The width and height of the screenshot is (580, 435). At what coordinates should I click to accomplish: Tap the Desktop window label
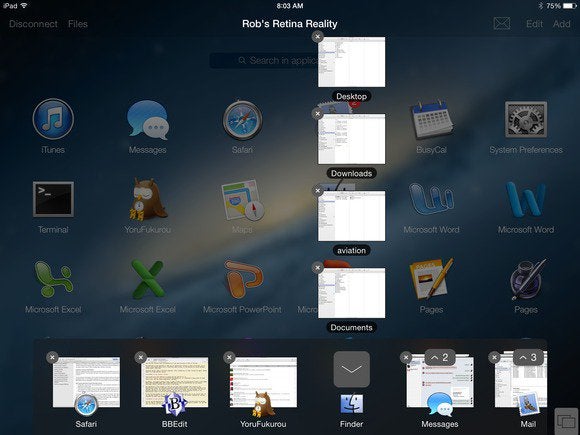click(351, 97)
